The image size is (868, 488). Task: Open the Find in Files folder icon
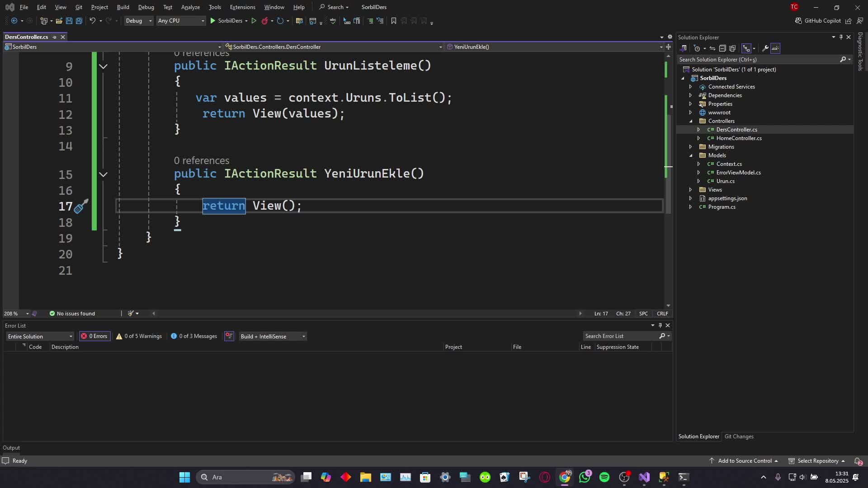coord(299,21)
